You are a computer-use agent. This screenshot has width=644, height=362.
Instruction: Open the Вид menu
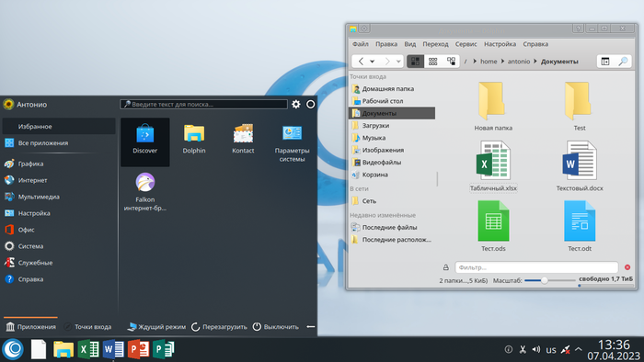tap(410, 44)
